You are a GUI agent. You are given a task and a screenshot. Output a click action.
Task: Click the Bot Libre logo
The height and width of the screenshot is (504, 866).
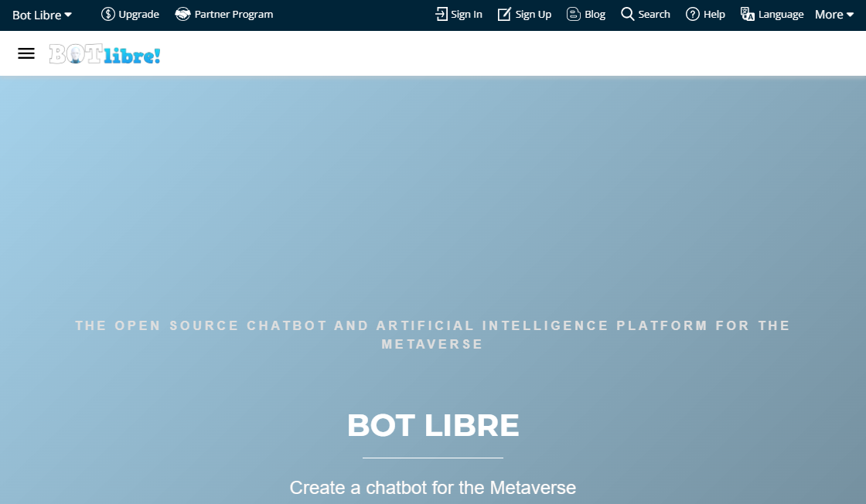click(104, 53)
